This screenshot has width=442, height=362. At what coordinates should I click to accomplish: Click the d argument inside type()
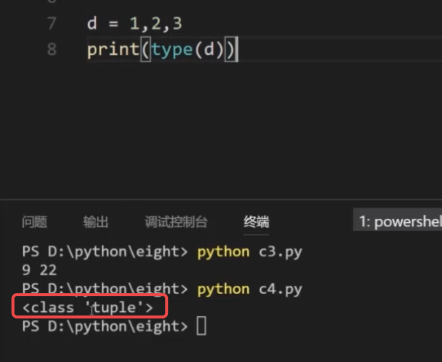(x=209, y=50)
